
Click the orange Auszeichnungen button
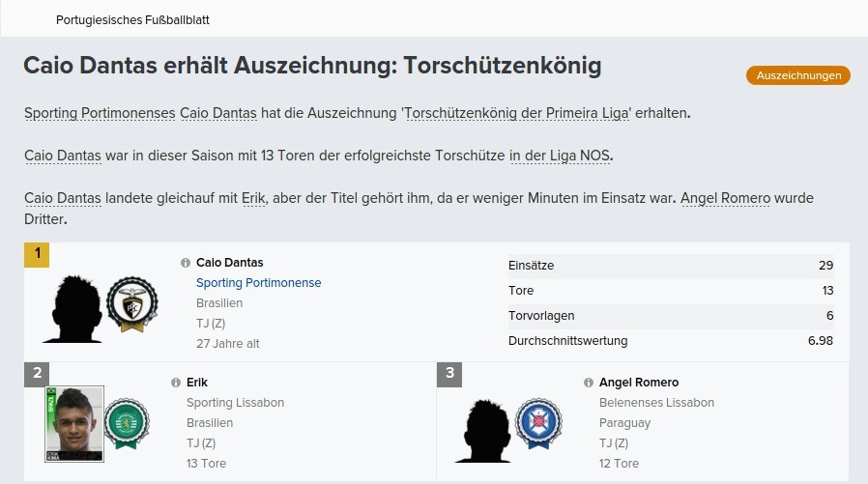[x=797, y=75]
